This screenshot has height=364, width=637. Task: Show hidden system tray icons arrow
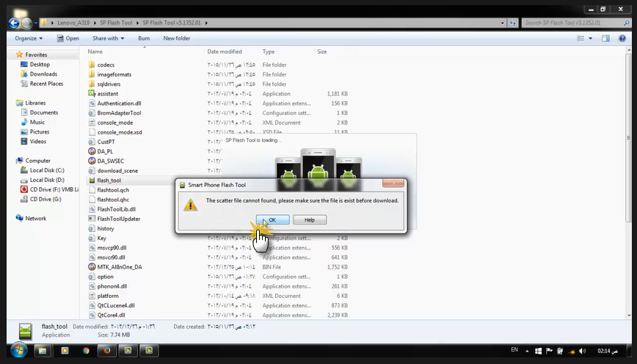[x=528, y=351]
